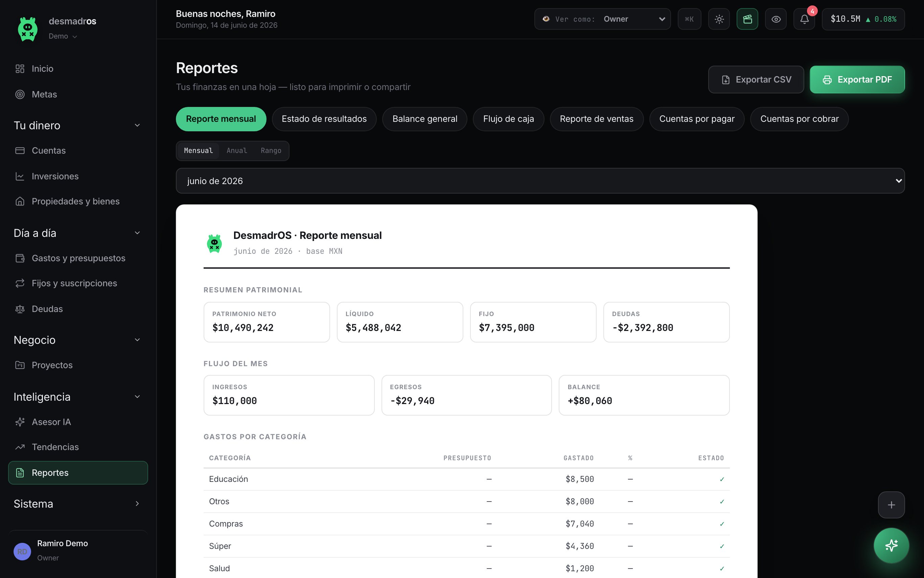Image resolution: width=924 pixels, height=578 pixels.
Task: Click the Súper spent amount $4,360
Action: (579, 546)
